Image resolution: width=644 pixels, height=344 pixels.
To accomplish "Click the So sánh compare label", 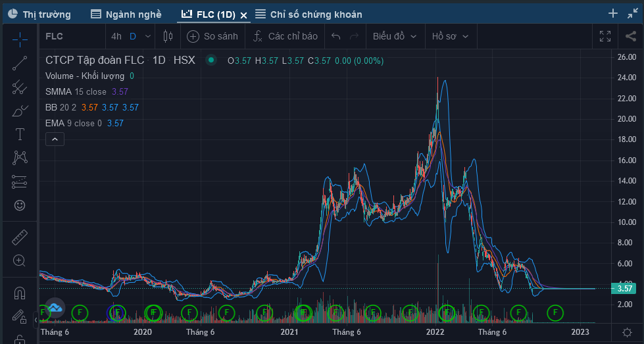I will pyautogui.click(x=221, y=37).
